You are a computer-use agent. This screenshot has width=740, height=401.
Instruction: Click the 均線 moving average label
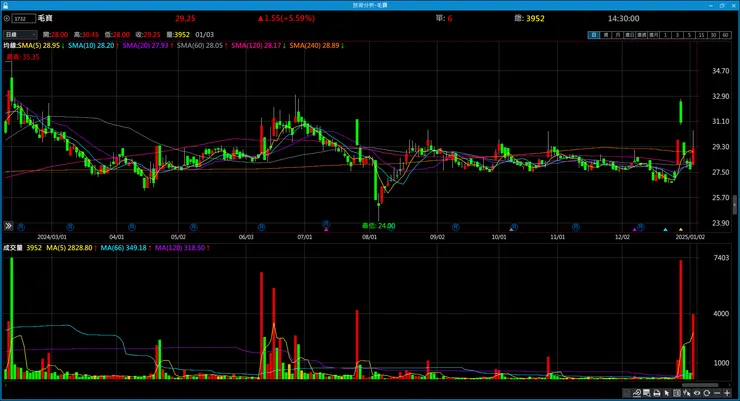(x=10, y=46)
